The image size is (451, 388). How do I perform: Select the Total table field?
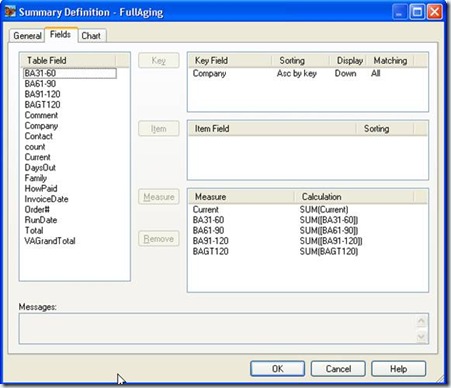[34, 230]
